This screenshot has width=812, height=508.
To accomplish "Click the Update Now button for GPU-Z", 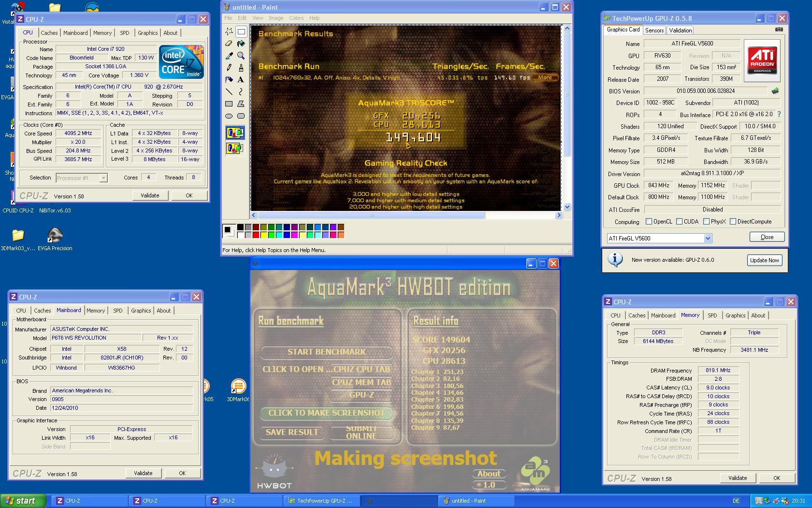I will click(x=765, y=260).
